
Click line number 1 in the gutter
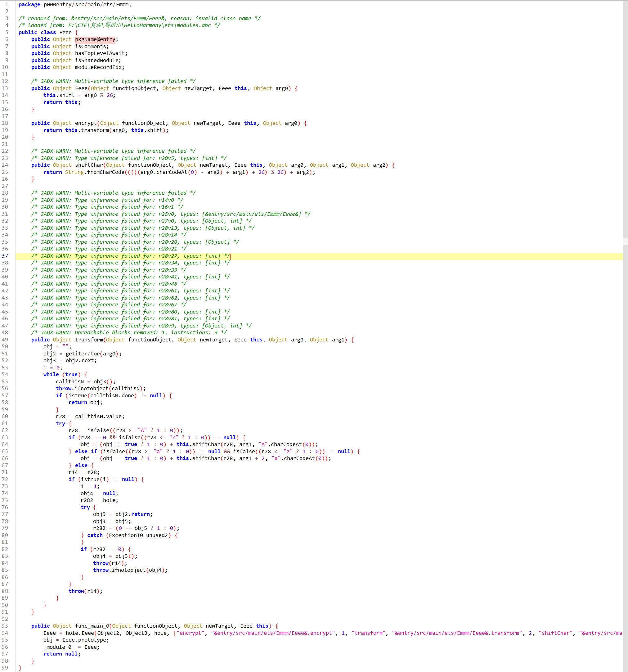tap(7, 4)
